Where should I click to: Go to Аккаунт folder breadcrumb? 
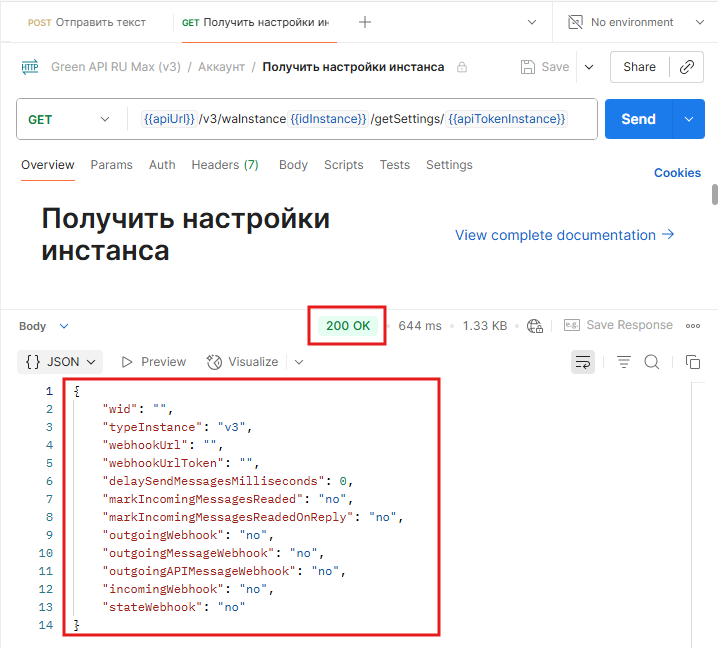click(221, 67)
